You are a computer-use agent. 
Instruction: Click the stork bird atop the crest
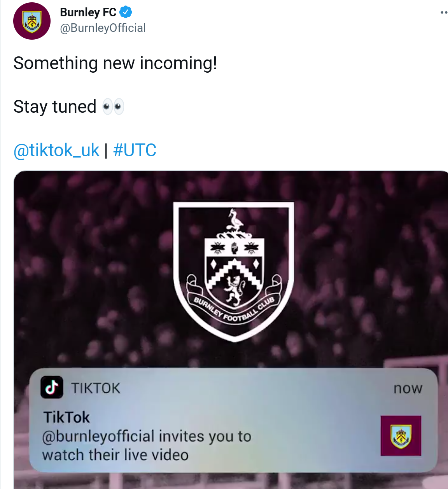pyautogui.click(x=235, y=221)
